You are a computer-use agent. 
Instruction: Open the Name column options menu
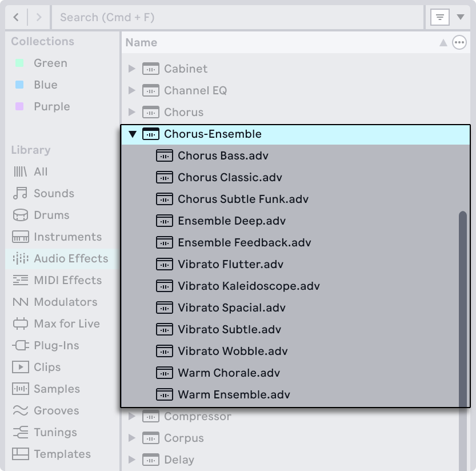(x=459, y=42)
